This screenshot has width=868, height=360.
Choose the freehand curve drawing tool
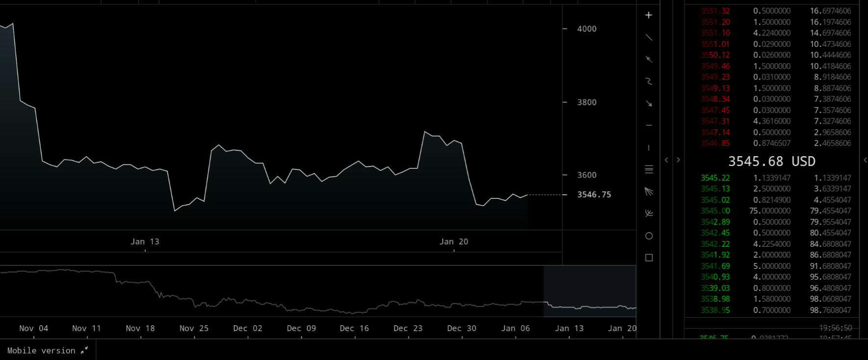(x=648, y=81)
